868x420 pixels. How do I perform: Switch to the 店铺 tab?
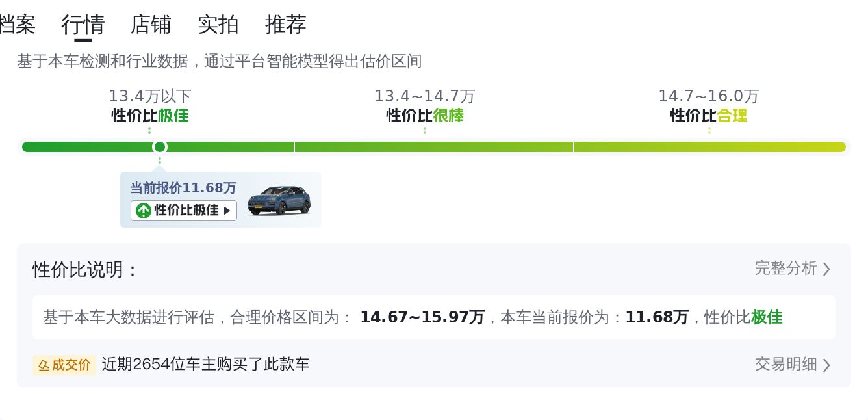coord(151,25)
